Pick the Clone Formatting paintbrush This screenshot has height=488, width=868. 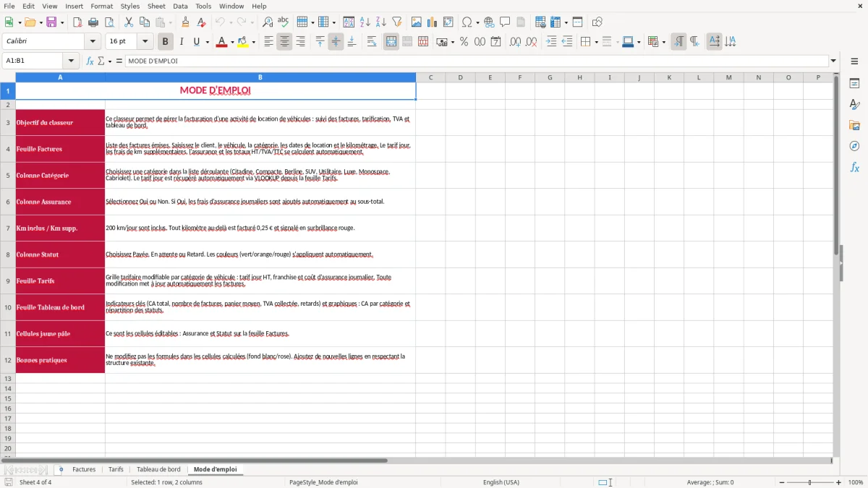pos(186,22)
